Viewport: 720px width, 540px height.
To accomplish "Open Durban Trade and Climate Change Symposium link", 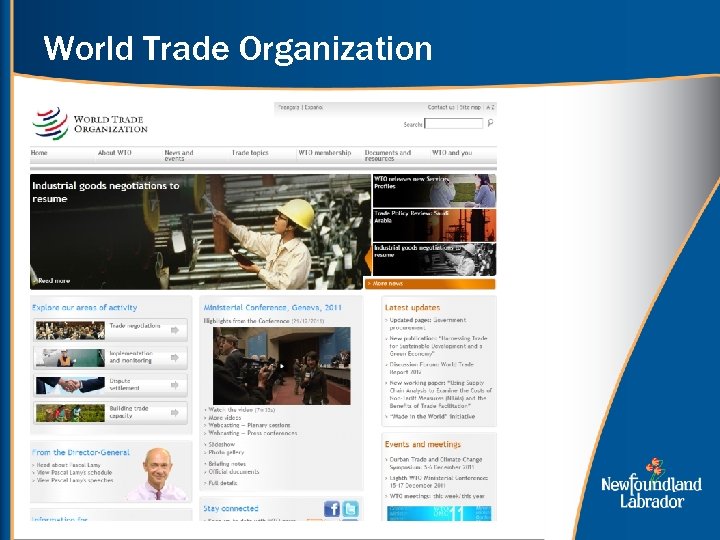I will click(x=436, y=463).
